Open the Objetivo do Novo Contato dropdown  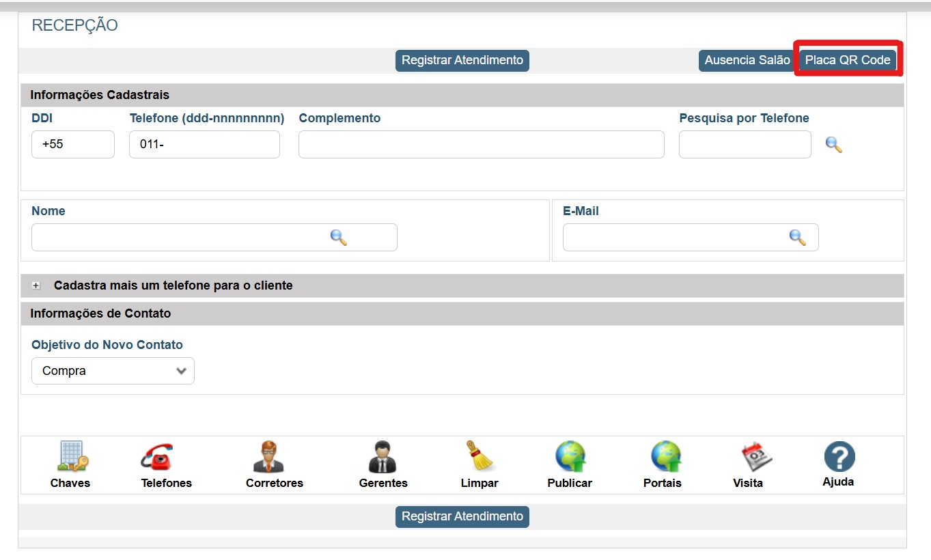tap(113, 371)
